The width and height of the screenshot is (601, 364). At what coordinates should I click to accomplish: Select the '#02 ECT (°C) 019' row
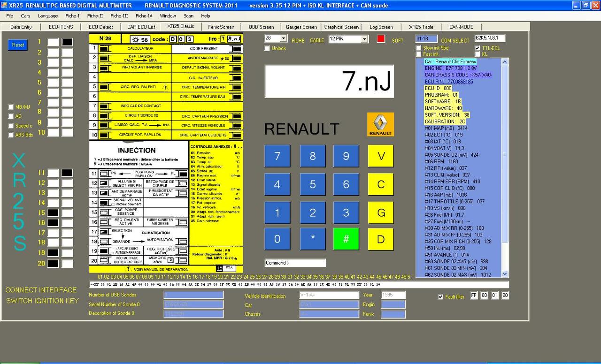click(x=444, y=135)
